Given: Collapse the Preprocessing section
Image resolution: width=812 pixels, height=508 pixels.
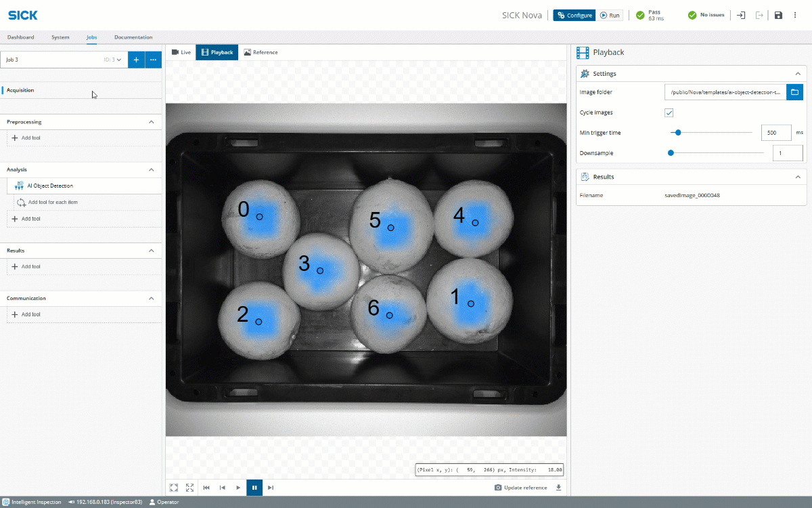Looking at the screenshot, I should point(152,122).
